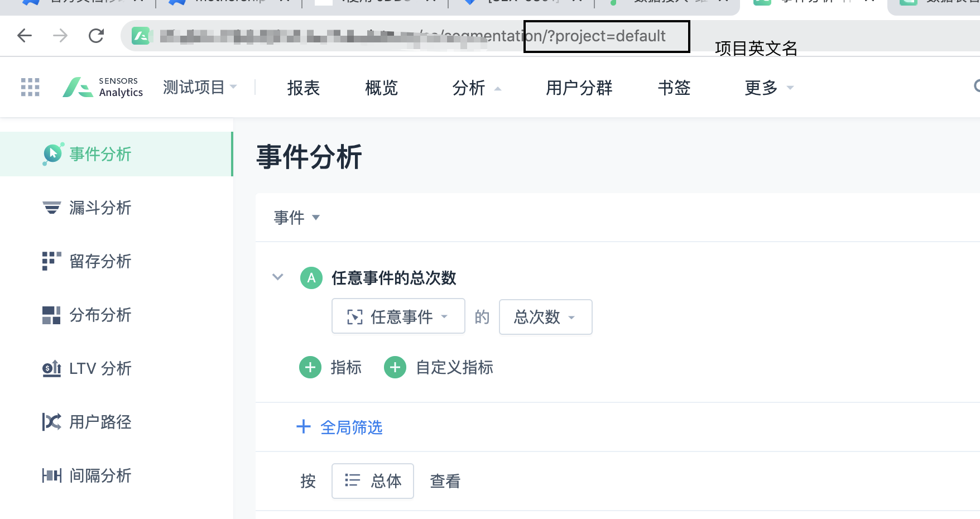This screenshot has width=980, height=519.
Task: Collapse metric A with the chevron
Action: pos(277,277)
